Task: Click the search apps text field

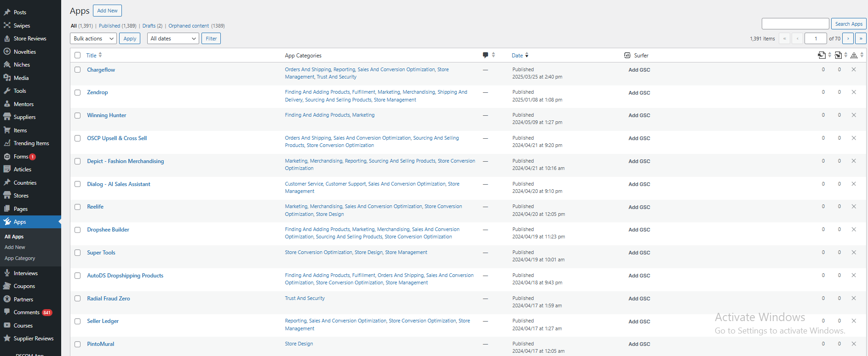Action: click(x=795, y=24)
